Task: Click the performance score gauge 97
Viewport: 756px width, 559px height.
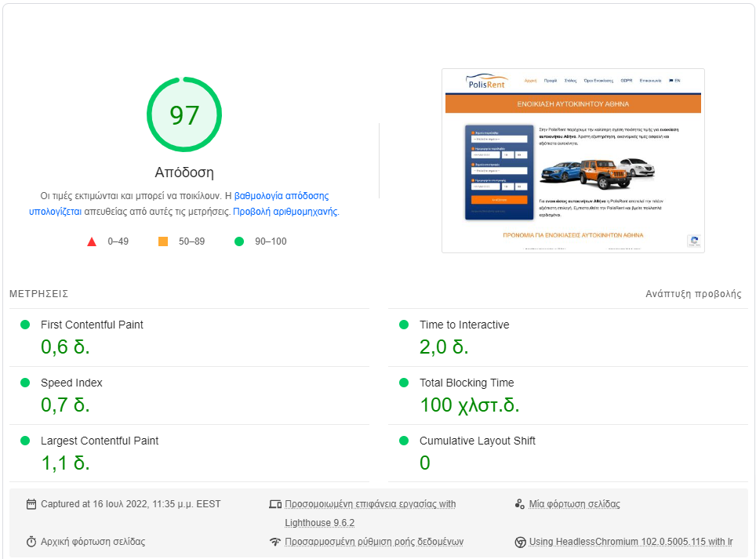Action: [184, 114]
